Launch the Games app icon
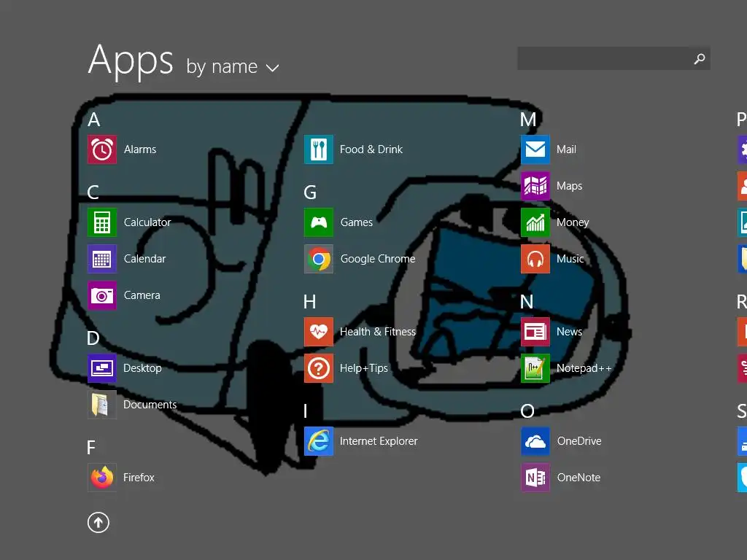 pyautogui.click(x=319, y=222)
